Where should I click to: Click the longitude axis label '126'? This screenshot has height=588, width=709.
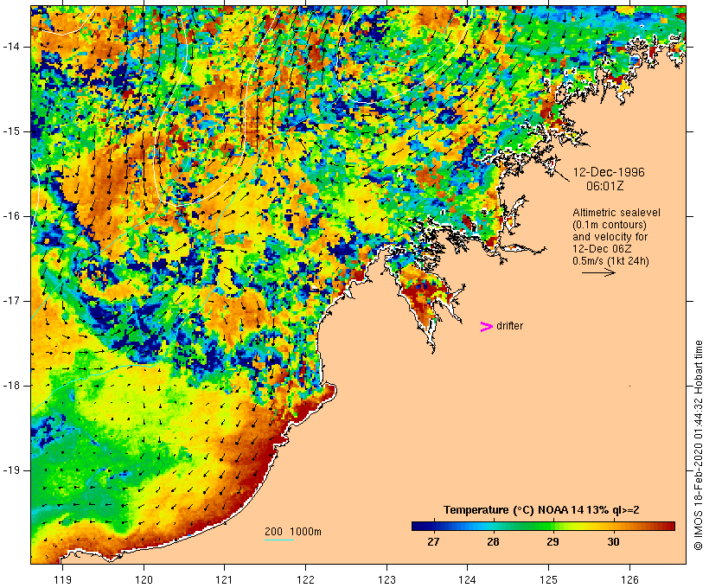click(629, 579)
